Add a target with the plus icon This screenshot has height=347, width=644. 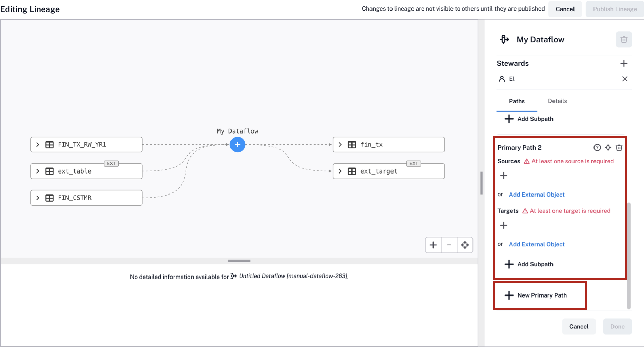pos(504,225)
